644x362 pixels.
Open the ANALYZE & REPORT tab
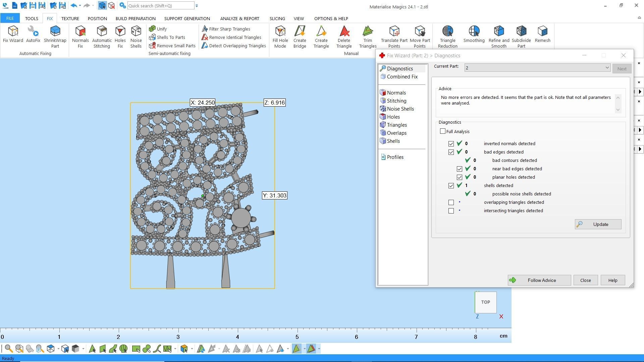click(x=239, y=18)
